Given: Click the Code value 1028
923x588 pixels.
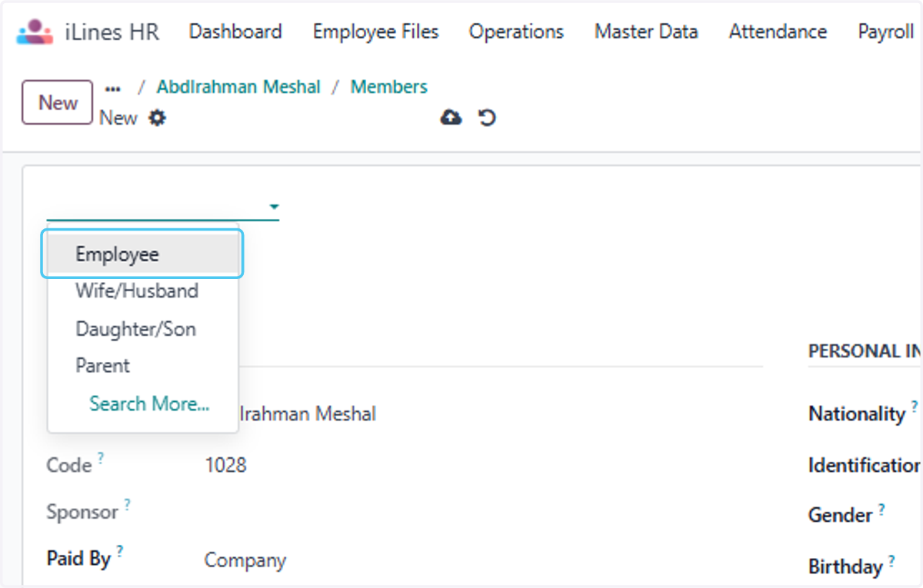Looking at the screenshot, I should tap(225, 465).
